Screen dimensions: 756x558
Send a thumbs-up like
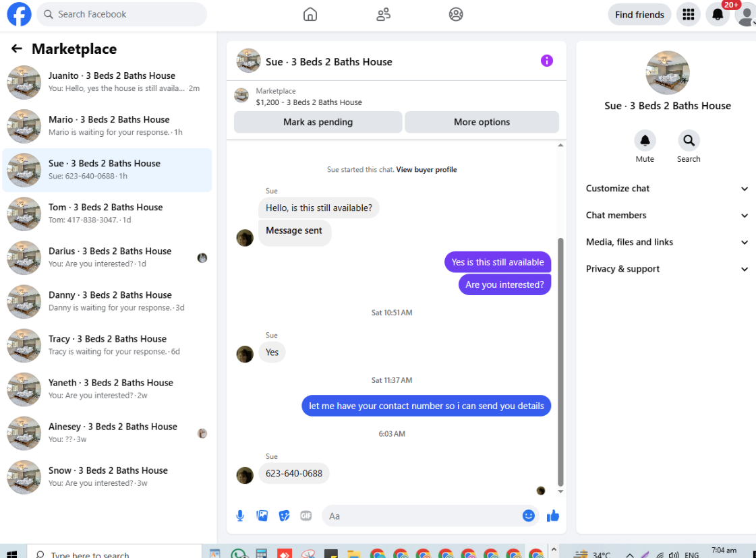click(553, 516)
